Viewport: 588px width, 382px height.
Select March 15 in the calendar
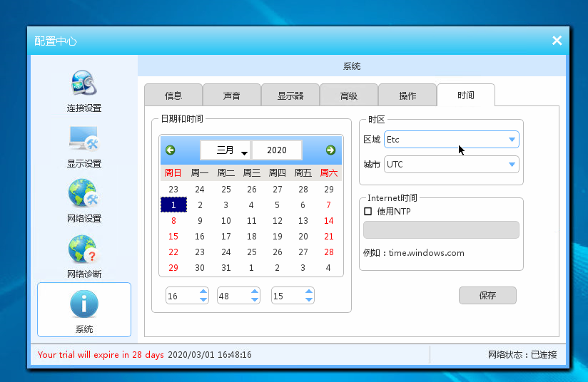(173, 237)
